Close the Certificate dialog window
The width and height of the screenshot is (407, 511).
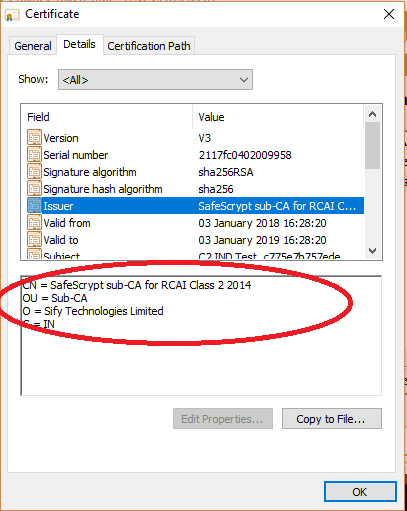coord(389,14)
